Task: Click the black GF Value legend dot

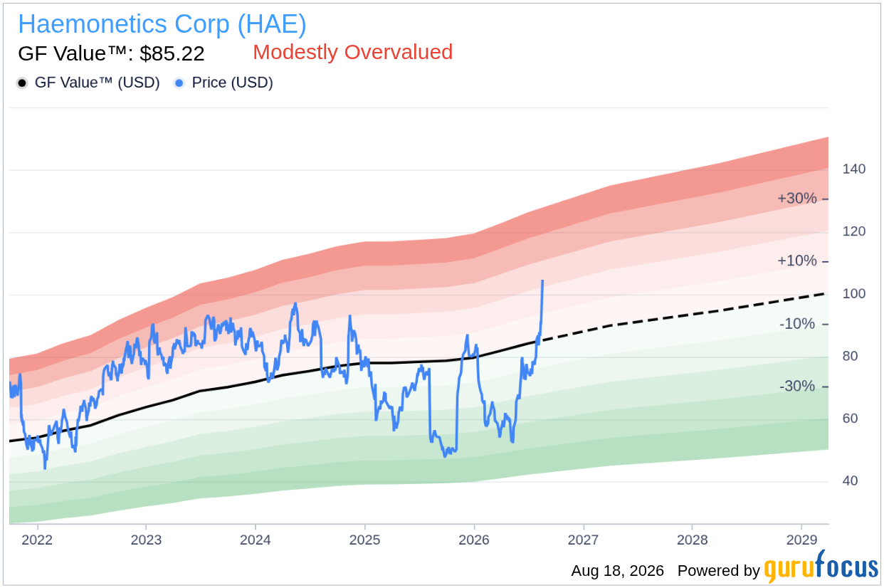Action: (22, 83)
